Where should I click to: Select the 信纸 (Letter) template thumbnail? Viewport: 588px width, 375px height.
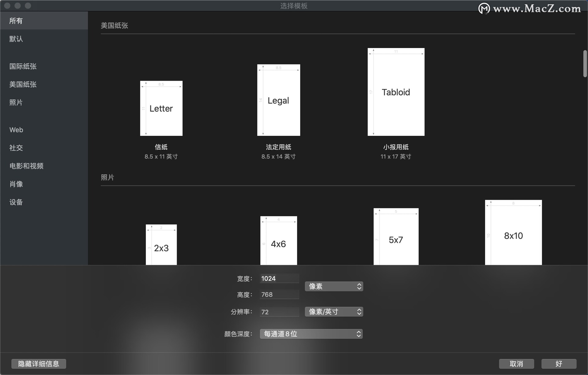[x=161, y=108]
